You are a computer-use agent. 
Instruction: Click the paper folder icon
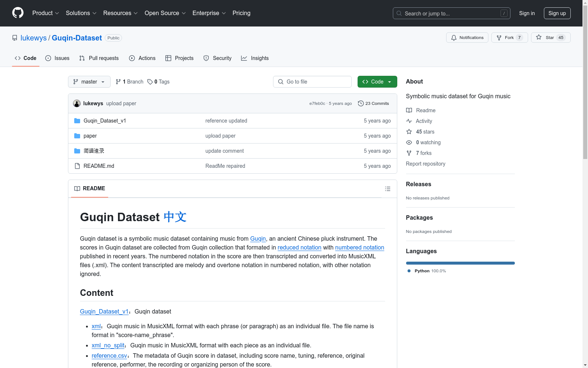(x=77, y=136)
